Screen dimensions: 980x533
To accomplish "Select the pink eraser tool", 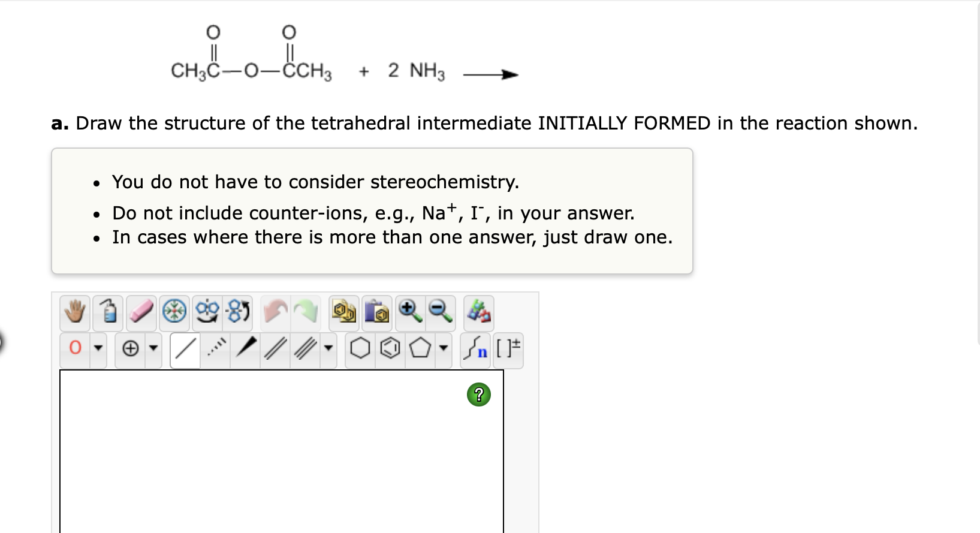I will point(141,313).
